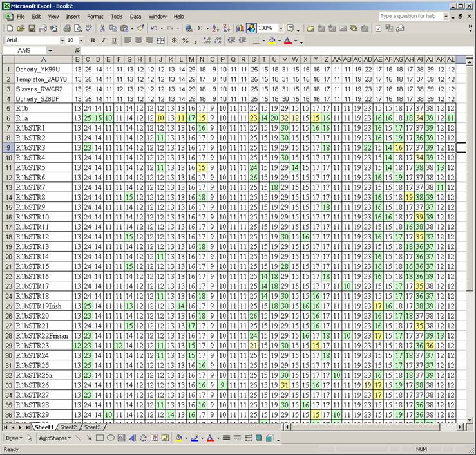Open the 100% zoom dropdown
476x455 pixels.
[x=281, y=28]
